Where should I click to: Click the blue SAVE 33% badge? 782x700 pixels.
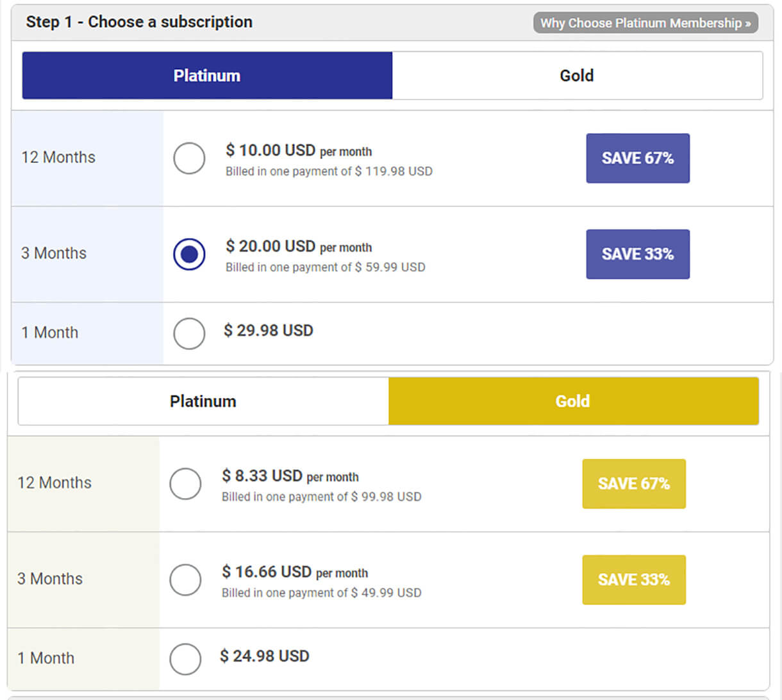[x=638, y=254]
